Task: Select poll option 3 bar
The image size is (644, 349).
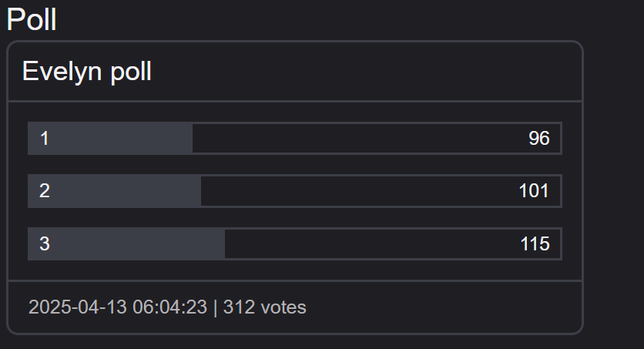Action: [x=295, y=244]
